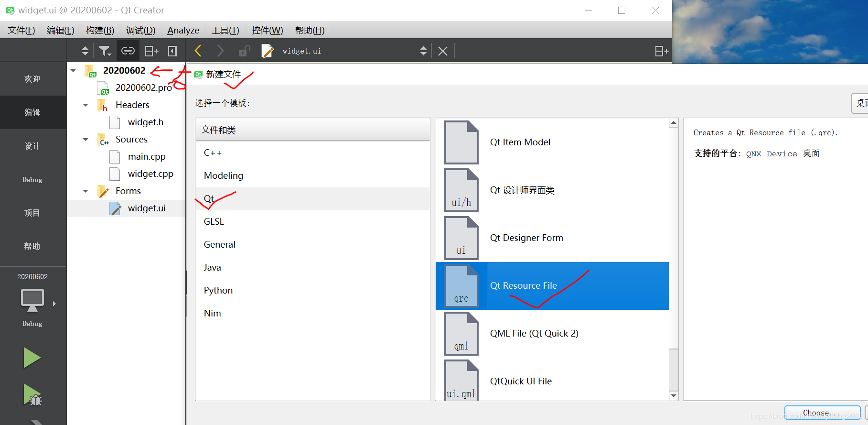Viewport: 868px width, 425px height.
Task: Open the 20200602 kit selector monitor icon
Action: coord(32,301)
